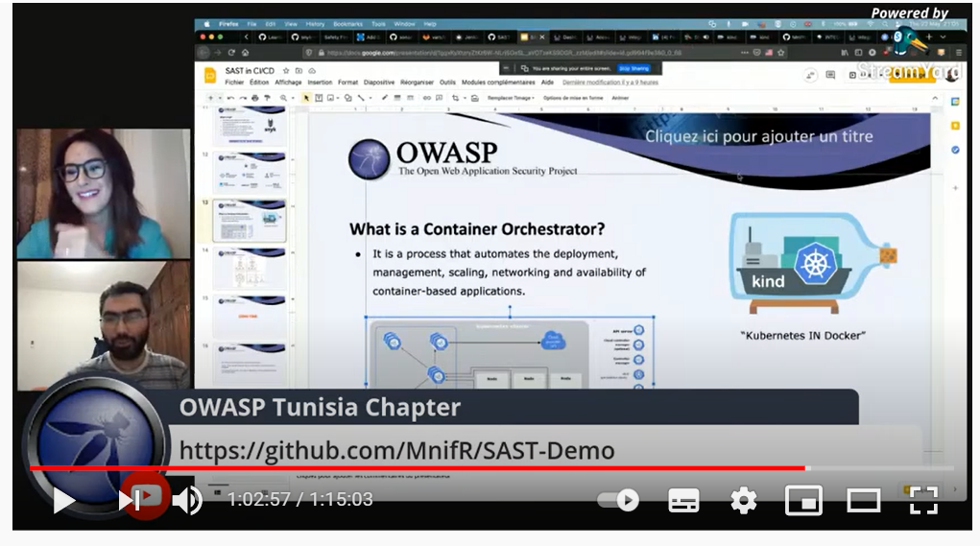
Task: Click the Slides print icon
Action: [255, 98]
